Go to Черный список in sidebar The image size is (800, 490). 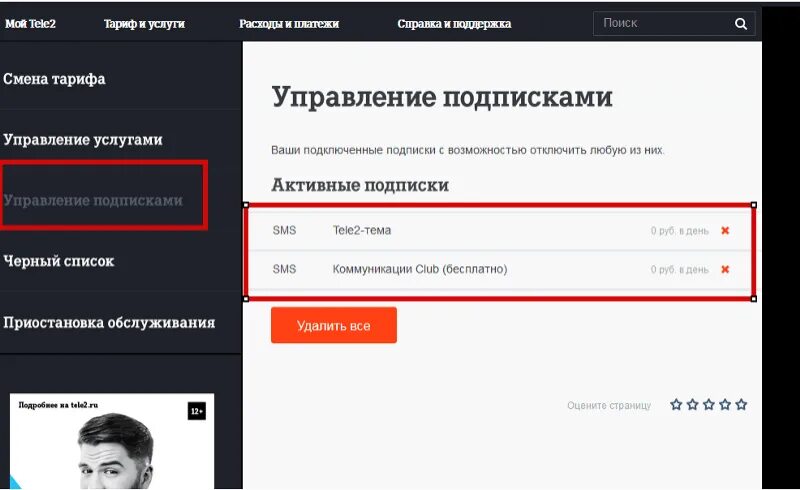click(x=59, y=261)
